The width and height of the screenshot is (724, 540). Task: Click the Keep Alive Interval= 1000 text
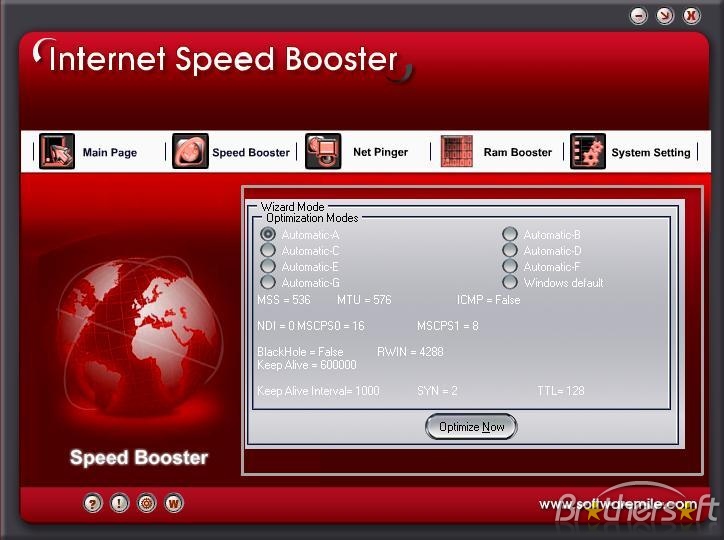[318, 391]
